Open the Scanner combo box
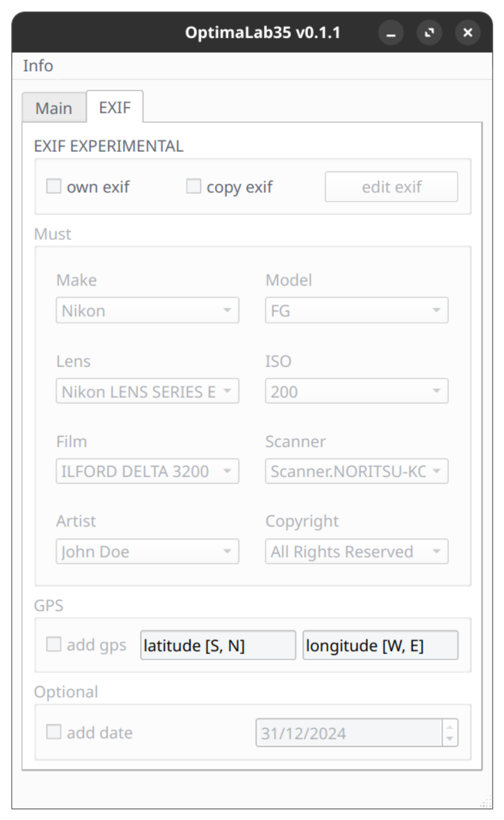The width and height of the screenshot is (504, 820). tap(357, 471)
